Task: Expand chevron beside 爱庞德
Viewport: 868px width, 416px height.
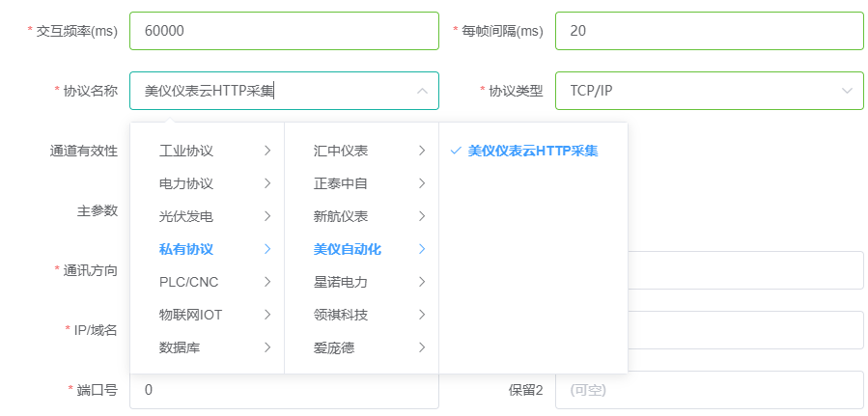Action: 422,348
